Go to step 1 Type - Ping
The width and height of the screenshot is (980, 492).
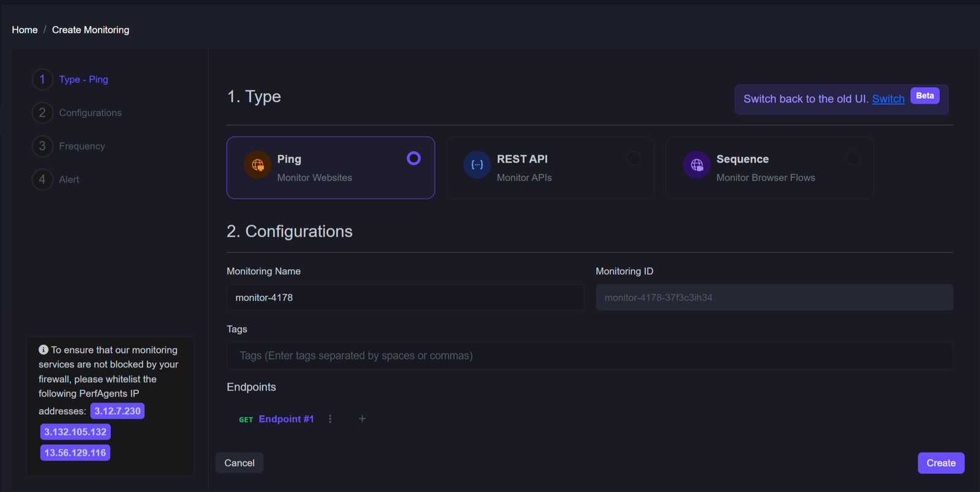[70, 80]
